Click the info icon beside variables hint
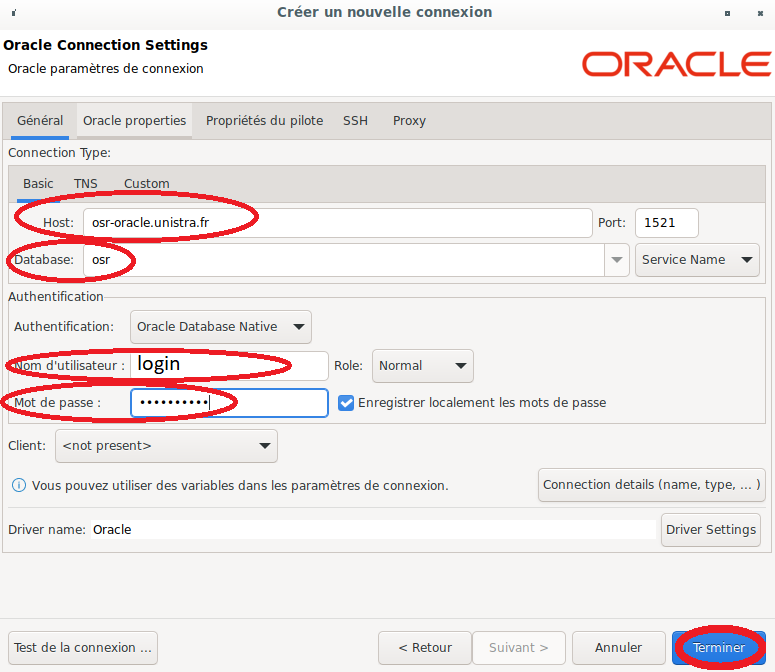The image size is (775, 672). tap(19, 486)
